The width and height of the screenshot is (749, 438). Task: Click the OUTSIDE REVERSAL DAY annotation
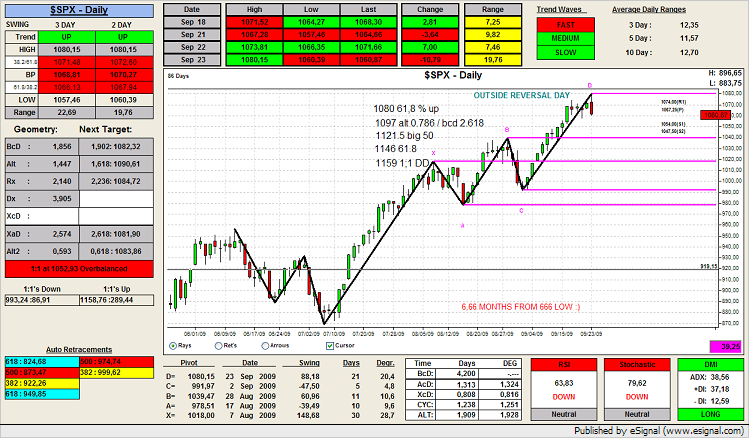coord(522,96)
